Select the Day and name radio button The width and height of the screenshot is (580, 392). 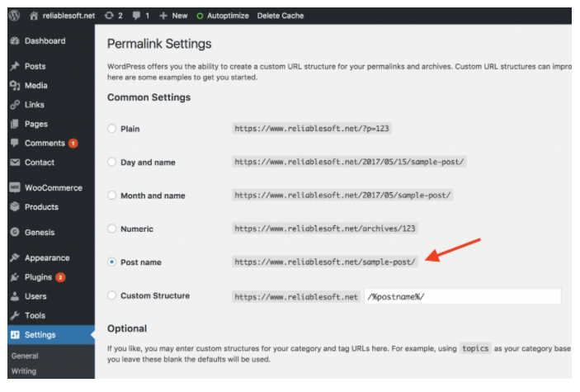coord(111,162)
